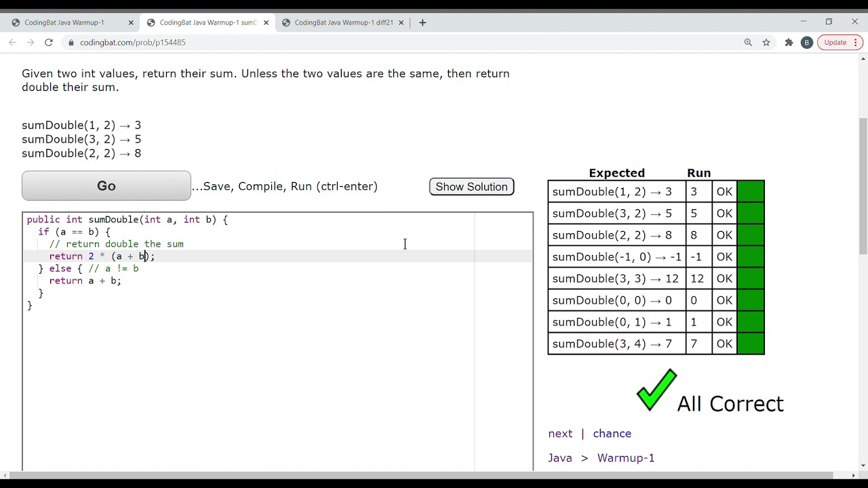Click the scrollbar up arrow
868x488 pixels.
(x=863, y=59)
